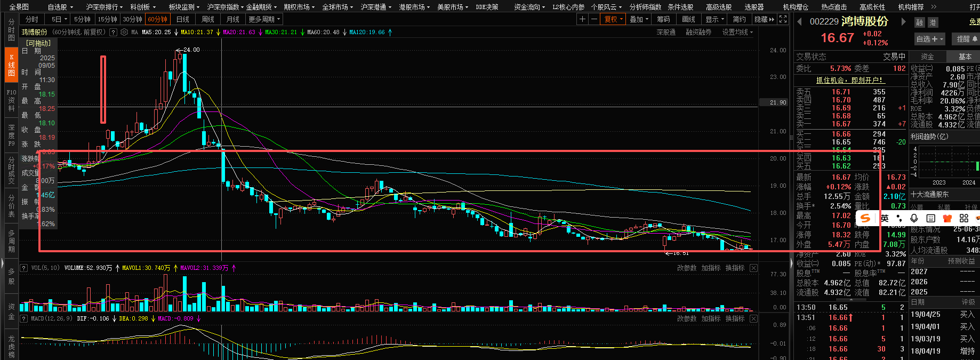Open the 全球市场 top menu
The image size is (980, 360).
coord(338,7)
